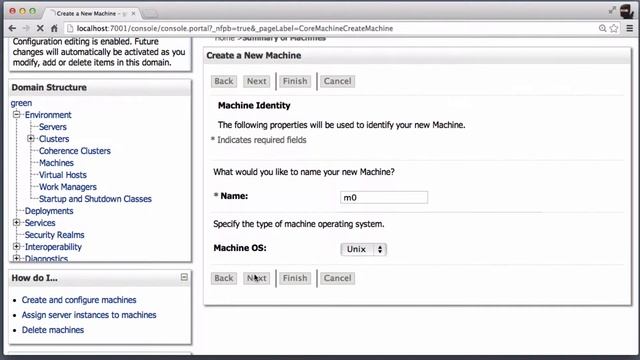640x360 pixels.
Task: Open a new blank browser tab
Action: (x=150, y=14)
